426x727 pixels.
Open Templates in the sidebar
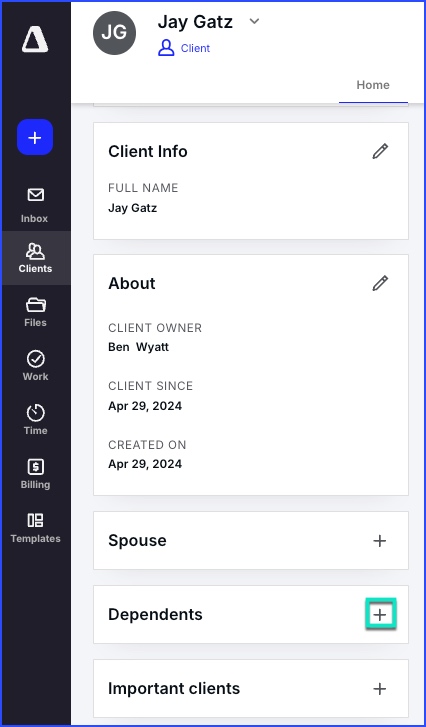35,528
